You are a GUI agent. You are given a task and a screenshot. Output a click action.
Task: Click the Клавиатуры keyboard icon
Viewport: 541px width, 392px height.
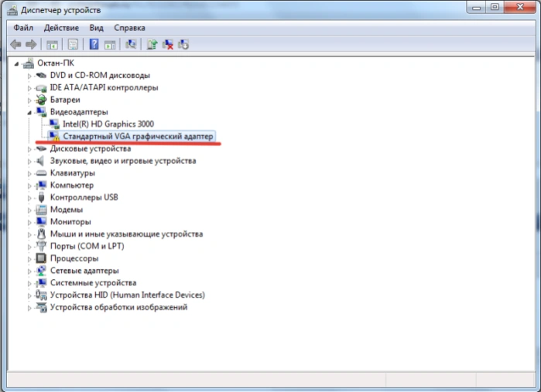click(x=41, y=173)
